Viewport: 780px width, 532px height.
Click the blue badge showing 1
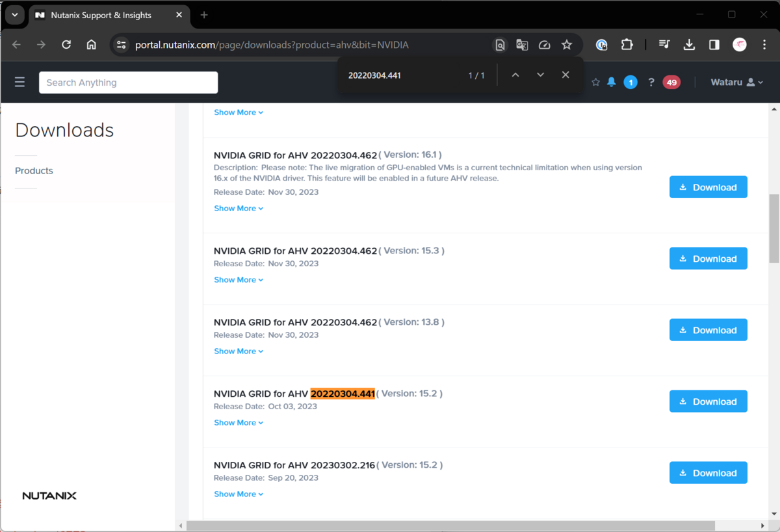pyautogui.click(x=630, y=82)
